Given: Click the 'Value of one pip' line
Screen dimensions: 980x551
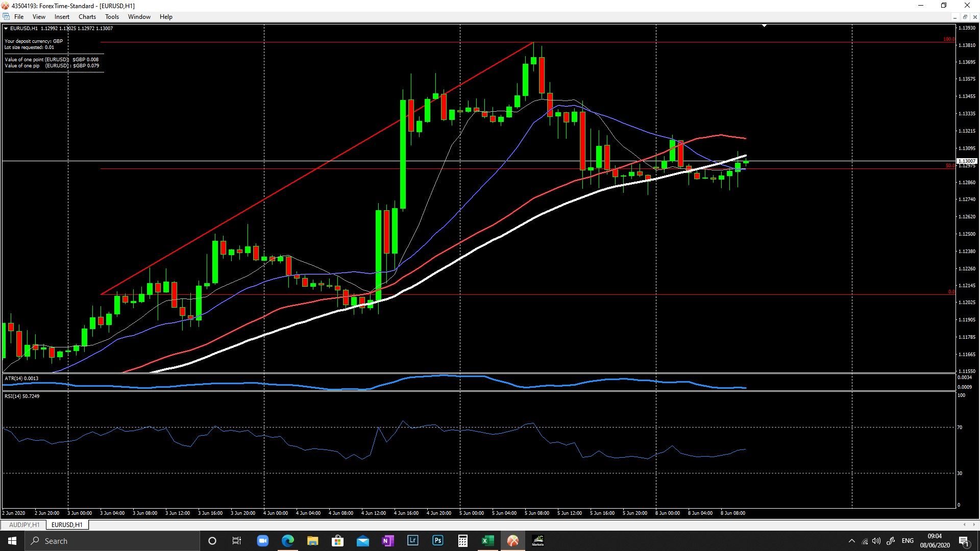Looking at the screenshot, I should pyautogui.click(x=52, y=65).
